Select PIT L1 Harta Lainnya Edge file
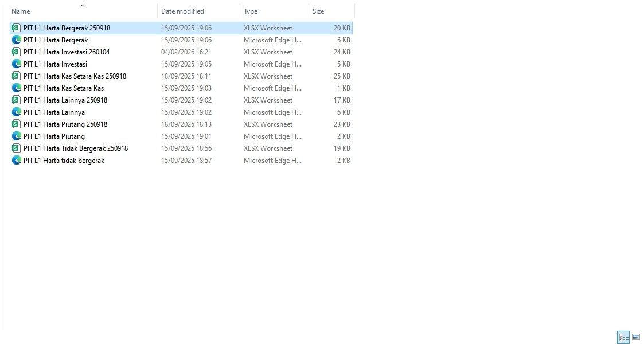 click(x=54, y=112)
